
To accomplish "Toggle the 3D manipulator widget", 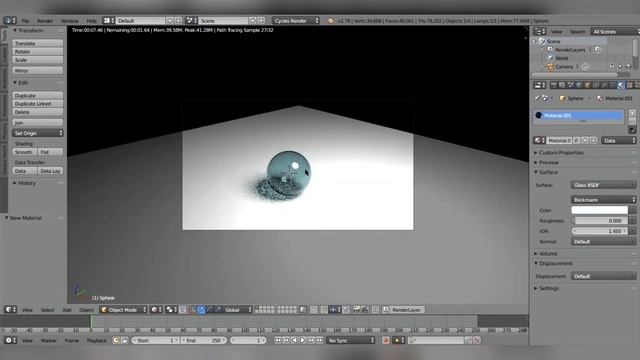I will [193, 310].
